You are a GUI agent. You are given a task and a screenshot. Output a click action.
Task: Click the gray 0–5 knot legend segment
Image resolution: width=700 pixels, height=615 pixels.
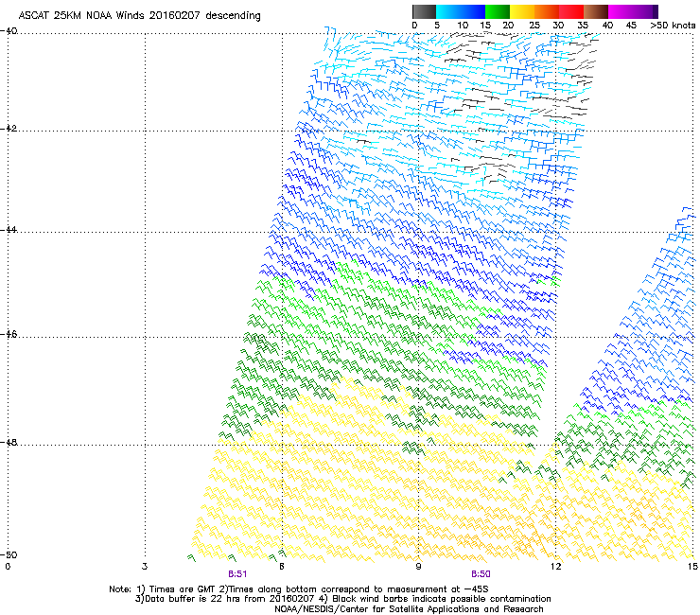pyautogui.click(x=424, y=11)
